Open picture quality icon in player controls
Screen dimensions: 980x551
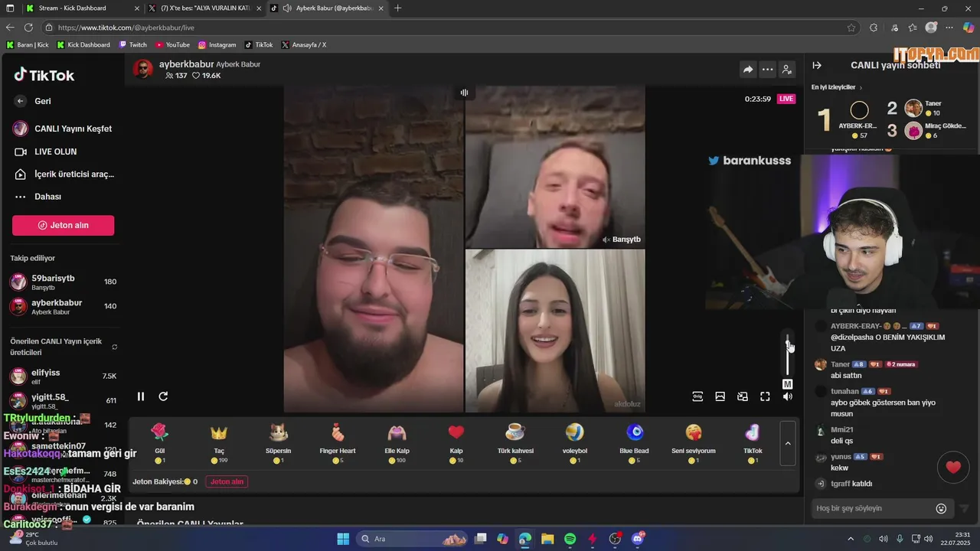pos(720,396)
